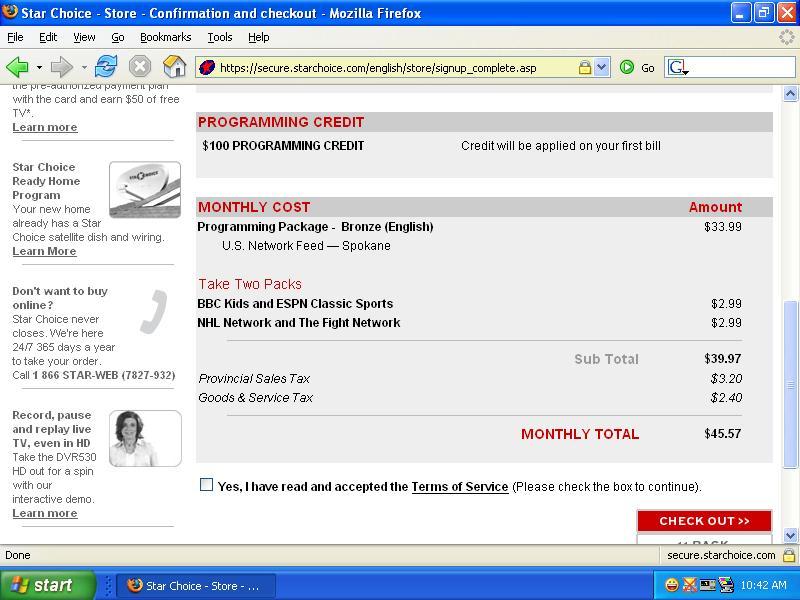Viewport: 800px width, 600px height.
Task: Click the Done status bar text
Action: [18, 555]
